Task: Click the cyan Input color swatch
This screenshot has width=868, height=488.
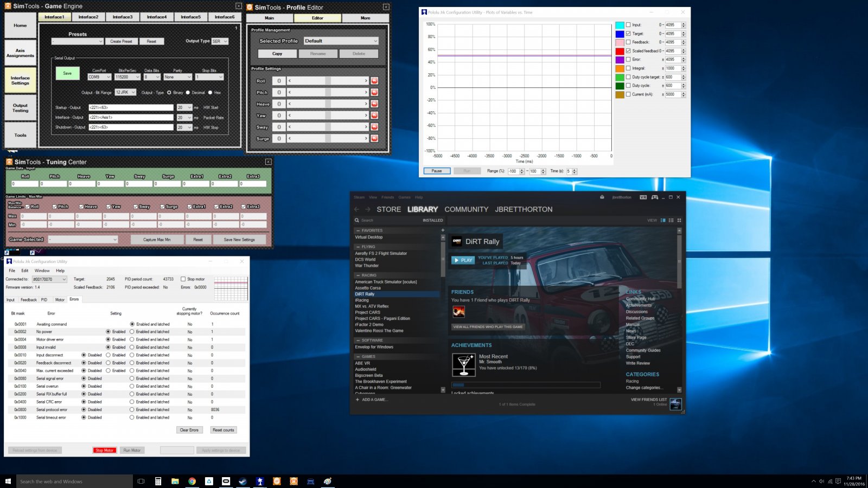Action: [x=620, y=25]
